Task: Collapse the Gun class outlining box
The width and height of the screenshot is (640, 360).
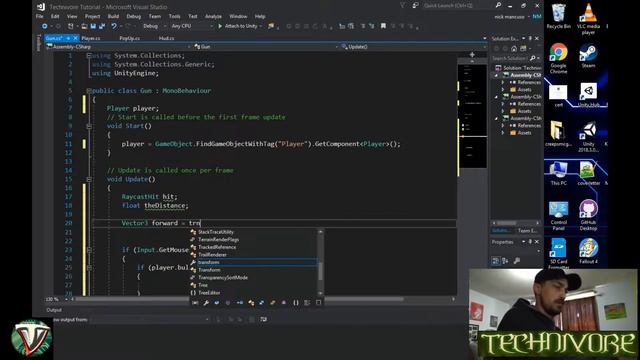Action: coord(89,91)
